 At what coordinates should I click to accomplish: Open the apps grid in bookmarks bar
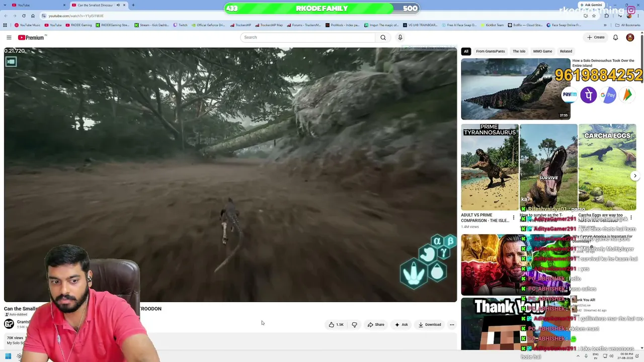(5, 25)
